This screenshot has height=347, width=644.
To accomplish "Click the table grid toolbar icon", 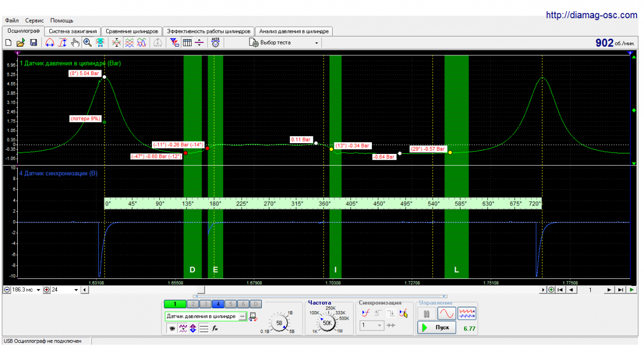I will point(187,43).
